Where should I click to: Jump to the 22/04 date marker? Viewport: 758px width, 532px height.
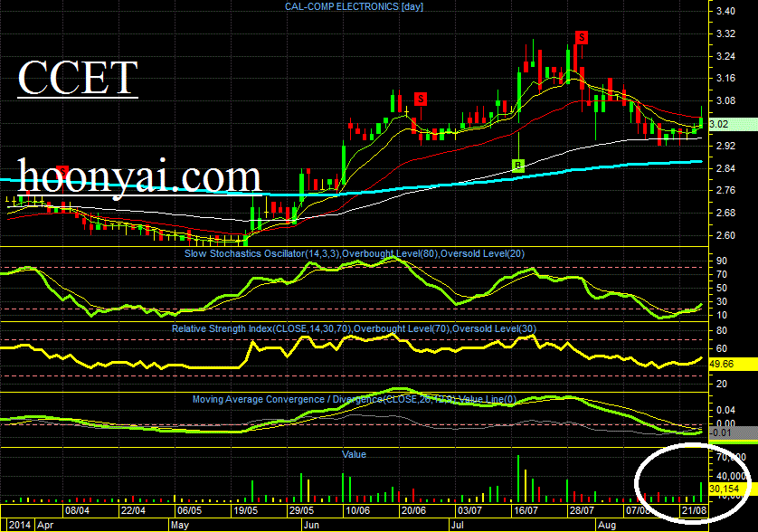coord(133,510)
